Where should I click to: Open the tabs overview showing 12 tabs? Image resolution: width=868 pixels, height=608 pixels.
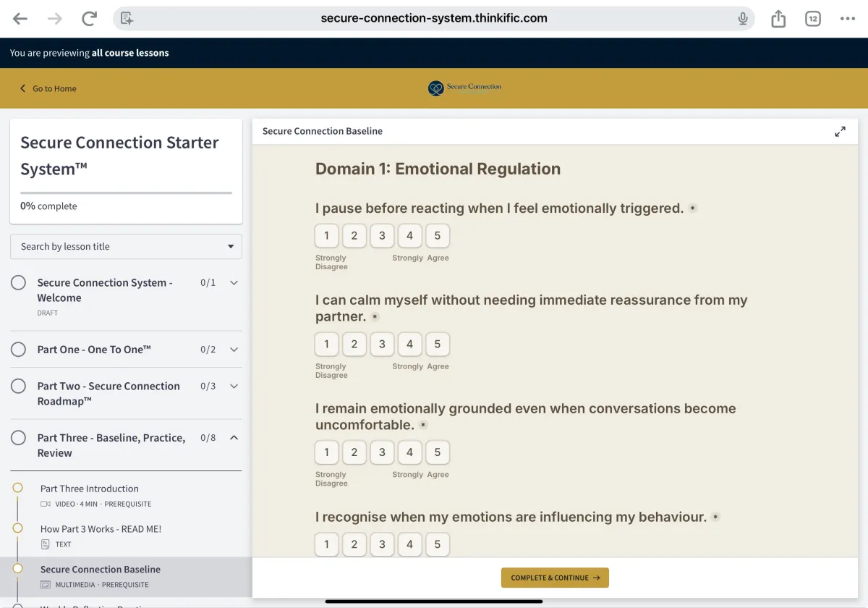click(813, 19)
